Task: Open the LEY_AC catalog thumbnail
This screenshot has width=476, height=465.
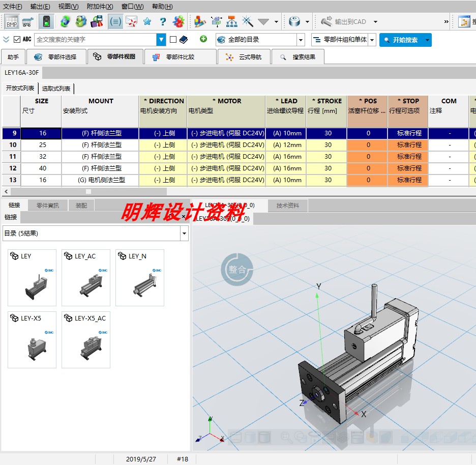Action: (86, 278)
